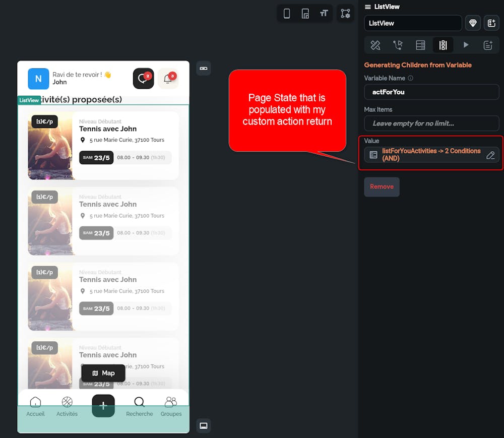Screen dimensions: 504x438
Task: Click the diamond icon beside widget name
Action: coord(473,23)
